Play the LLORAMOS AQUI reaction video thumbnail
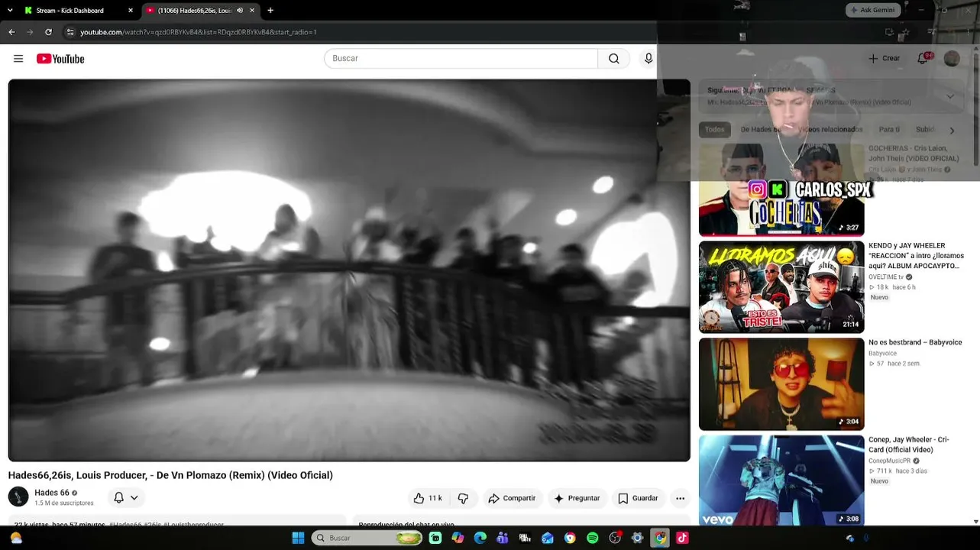This screenshot has width=980, height=550. (x=781, y=287)
